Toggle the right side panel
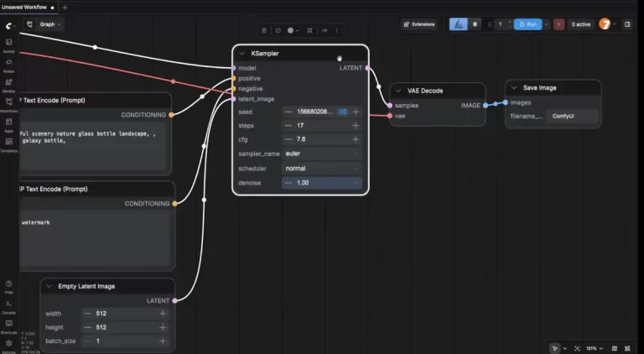The height and width of the screenshot is (354, 644). click(x=626, y=24)
